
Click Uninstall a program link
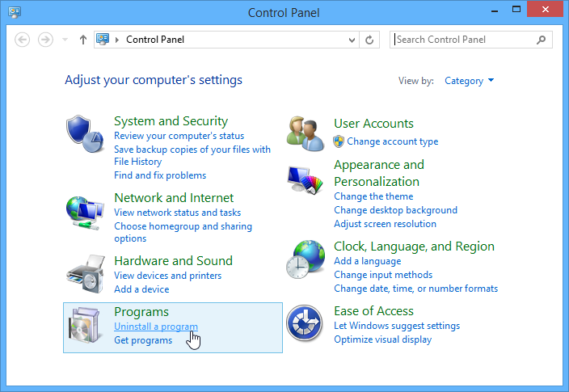click(x=156, y=327)
